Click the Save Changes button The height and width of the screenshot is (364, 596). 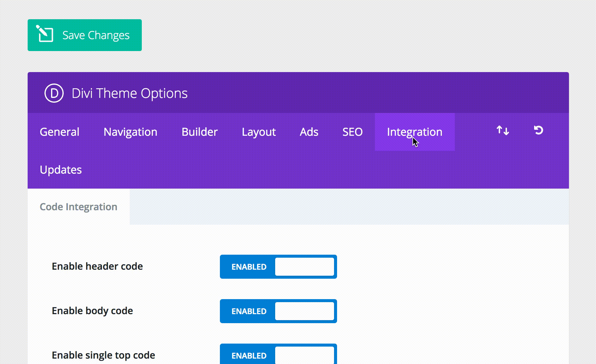pos(85,35)
